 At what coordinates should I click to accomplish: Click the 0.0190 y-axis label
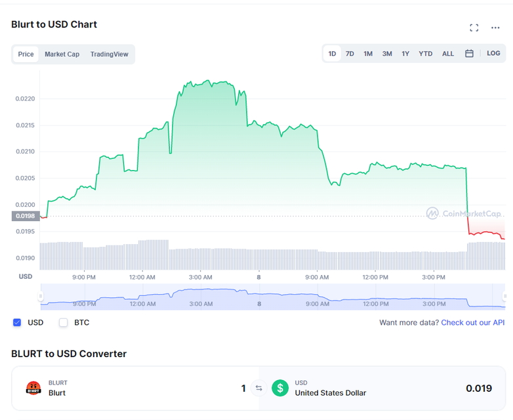pos(25,258)
